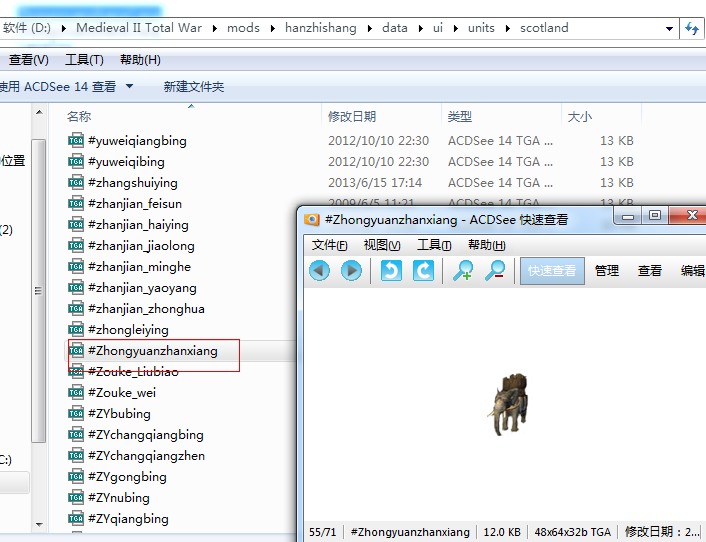Viewport: 706px width, 542px height.
Task: Click the Zoom out magnifier icon
Action: (x=494, y=271)
